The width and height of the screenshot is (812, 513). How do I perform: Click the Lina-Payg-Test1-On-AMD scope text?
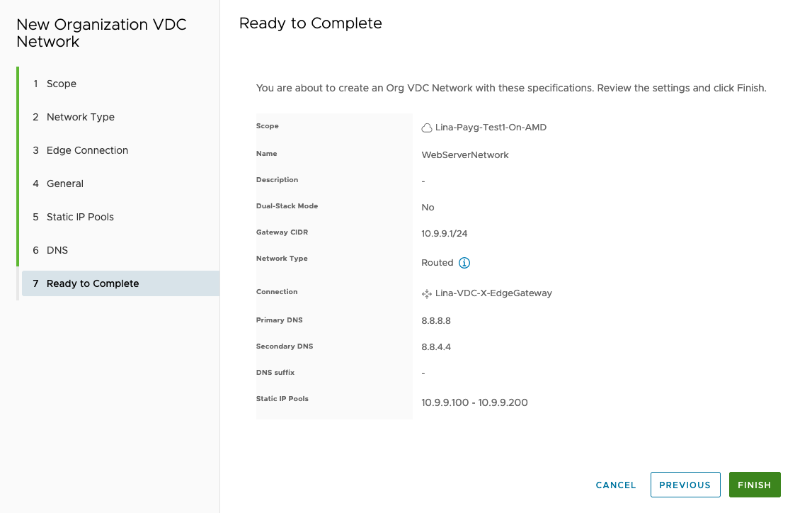coord(491,128)
